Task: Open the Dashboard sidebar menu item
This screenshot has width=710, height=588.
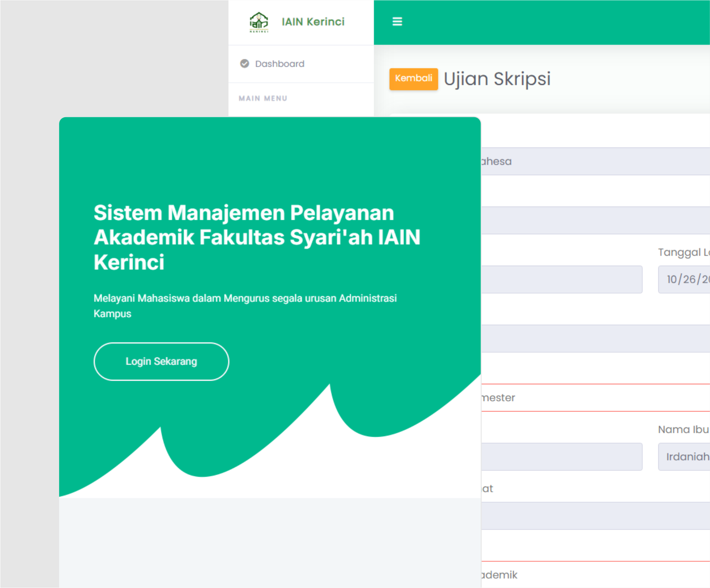Action: pos(301,64)
